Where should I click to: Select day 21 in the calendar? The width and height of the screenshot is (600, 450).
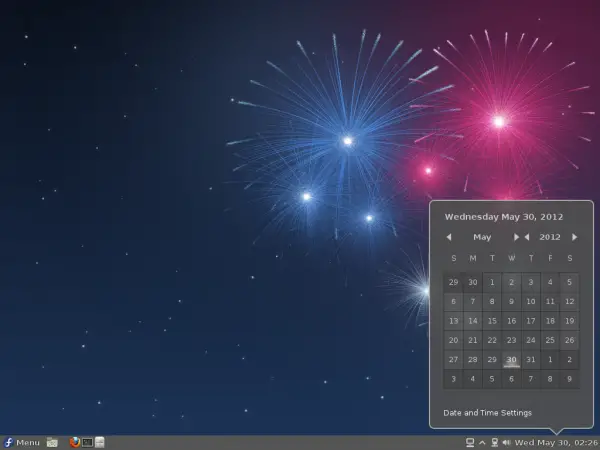pos(473,340)
